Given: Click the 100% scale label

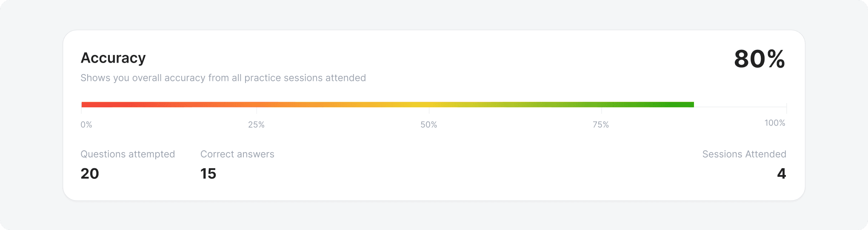Looking at the screenshot, I should click(x=775, y=123).
